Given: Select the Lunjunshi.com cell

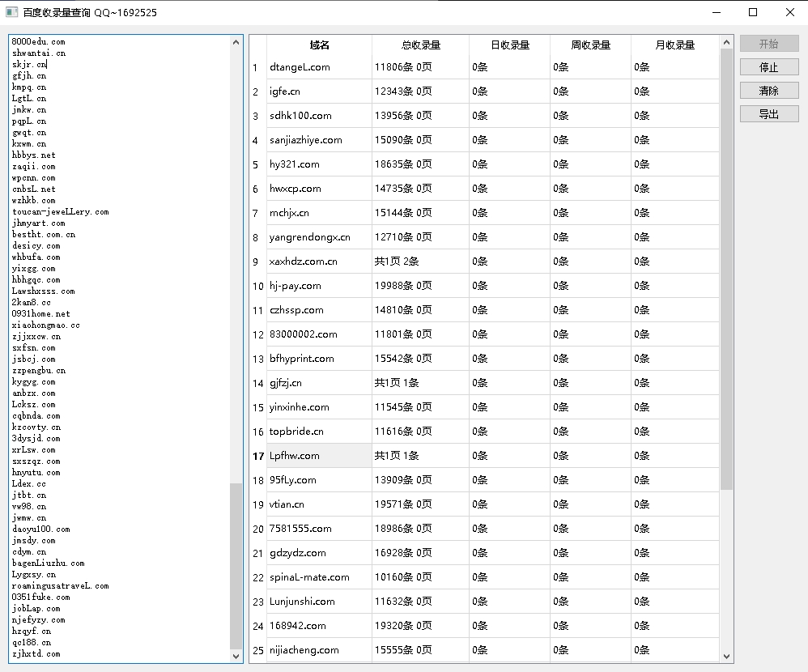Looking at the screenshot, I should [x=319, y=601].
